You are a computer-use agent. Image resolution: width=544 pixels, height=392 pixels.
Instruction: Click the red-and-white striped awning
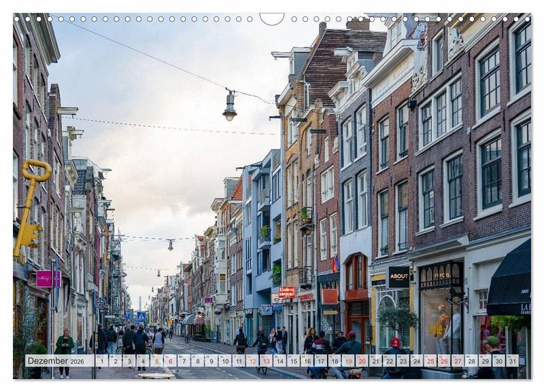tap(194, 319)
